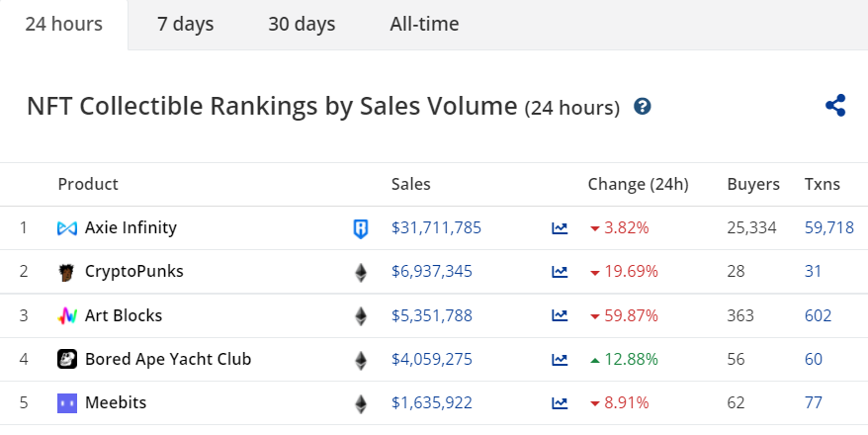868x435 pixels.
Task: Sort by the Buyers column header
Action: (753, 184)
